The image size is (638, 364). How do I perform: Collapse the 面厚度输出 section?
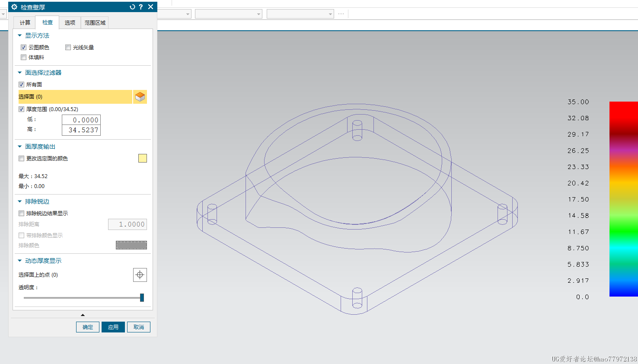tap(20, 147)
